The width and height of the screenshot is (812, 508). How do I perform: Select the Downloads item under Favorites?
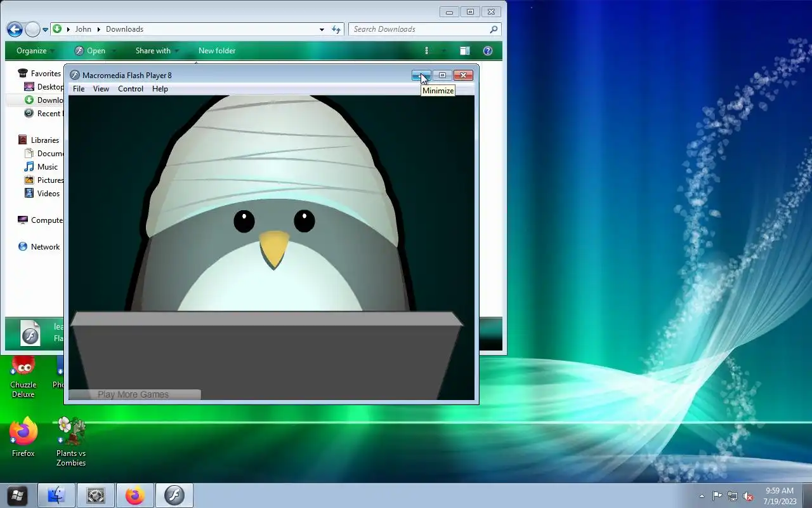click(43, 100)
